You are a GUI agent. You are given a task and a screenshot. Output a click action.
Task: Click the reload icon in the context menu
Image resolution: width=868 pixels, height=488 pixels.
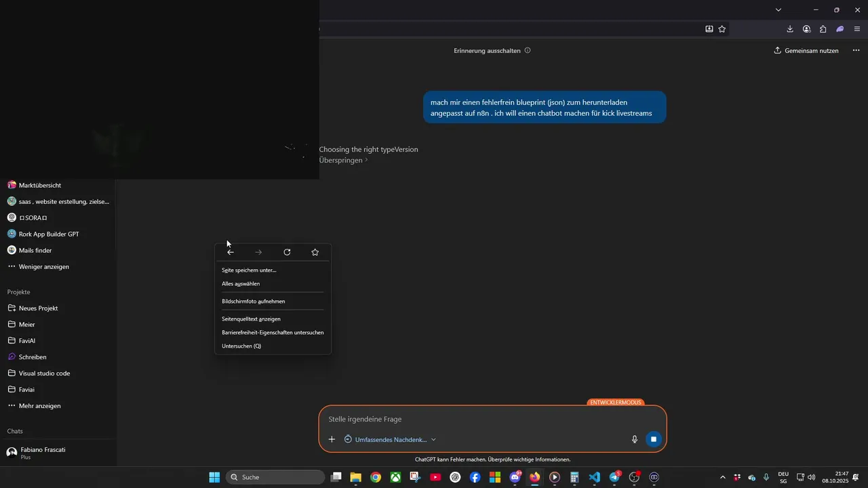(287, 252)
